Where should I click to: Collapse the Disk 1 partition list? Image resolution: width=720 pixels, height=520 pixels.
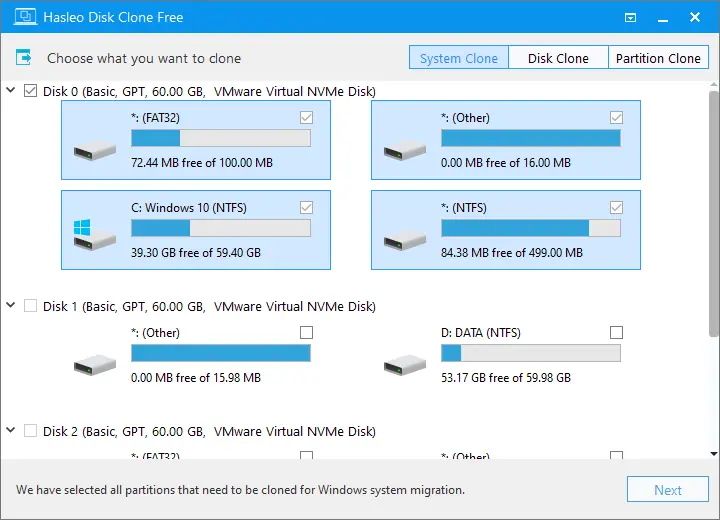11,305
